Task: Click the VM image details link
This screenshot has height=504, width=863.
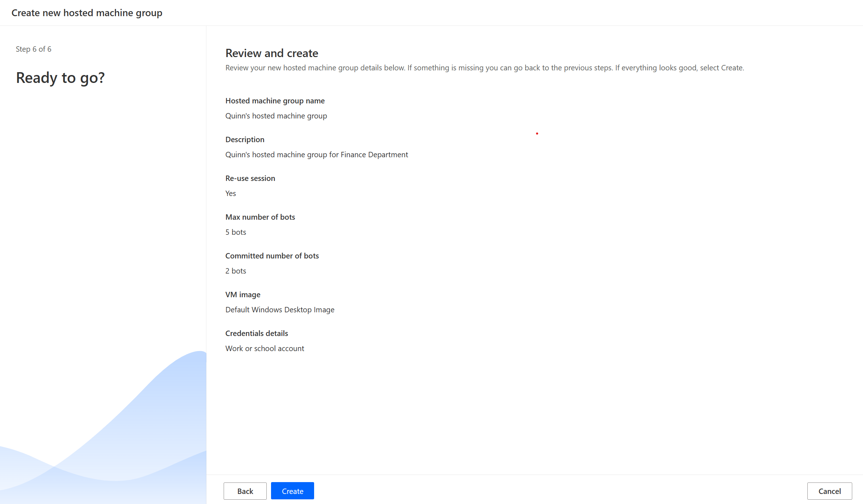Action: click(280, 309)
